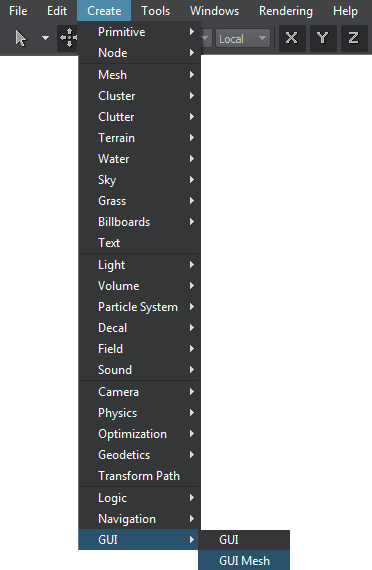
Task: Toggle the Y axis button
Action: (x=323, y=38)
